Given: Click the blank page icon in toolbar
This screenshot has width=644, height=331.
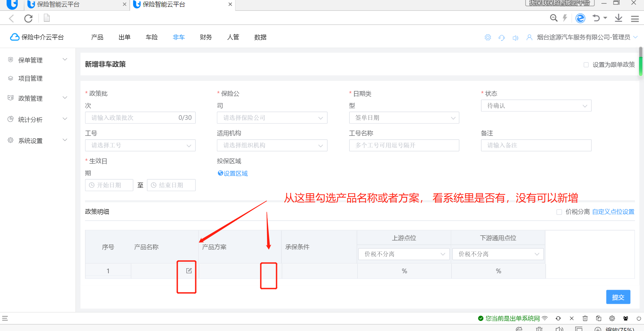Looking at the screenshot, I should (47, 18).
